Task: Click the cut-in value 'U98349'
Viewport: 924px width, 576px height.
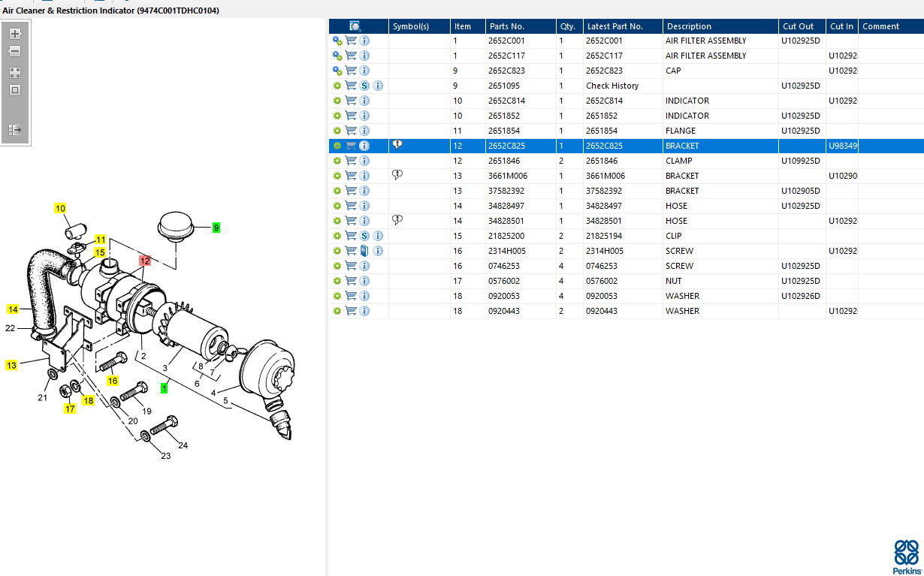Action: point(843,146)
